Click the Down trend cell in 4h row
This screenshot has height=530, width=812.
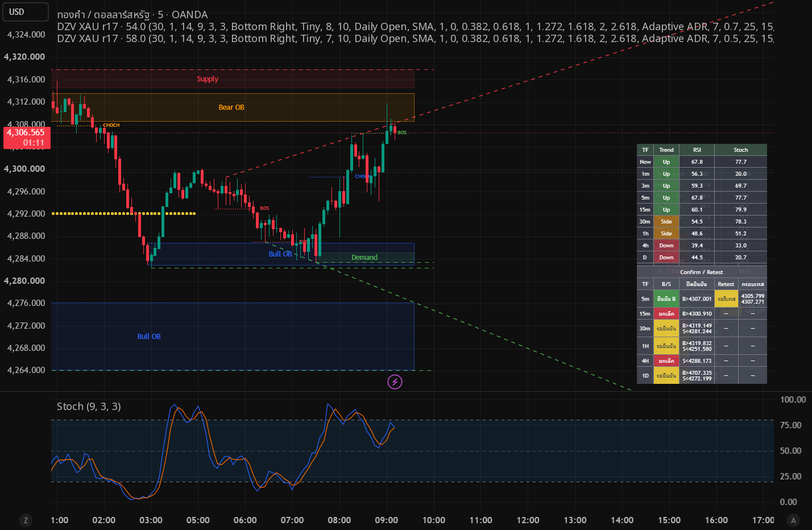pyautogui.click(x=666, y=246)
